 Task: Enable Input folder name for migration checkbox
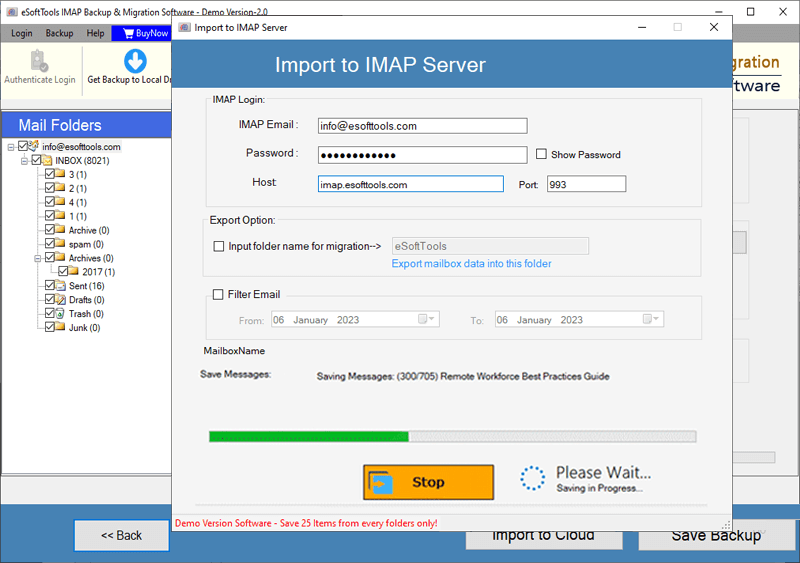219,246
